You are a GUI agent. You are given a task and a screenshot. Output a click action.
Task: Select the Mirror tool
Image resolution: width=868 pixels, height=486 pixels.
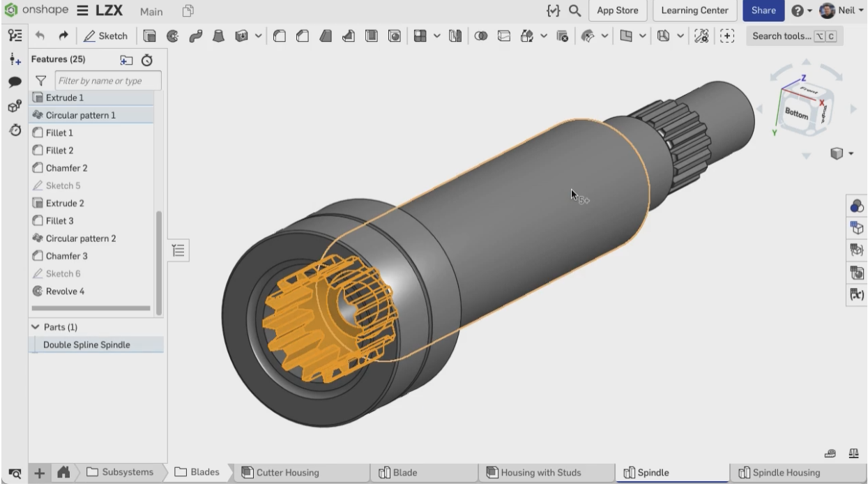pyautogui.click(x=454, y=36)
